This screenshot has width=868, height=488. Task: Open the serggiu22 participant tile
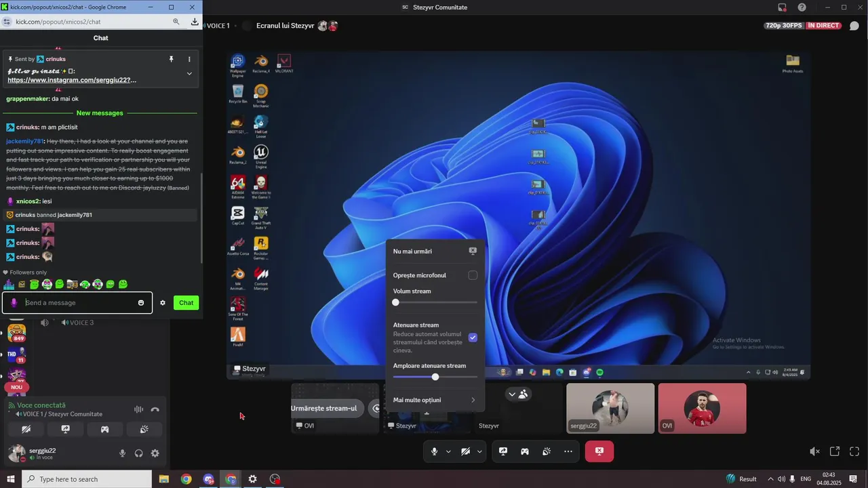pos(610,408)
